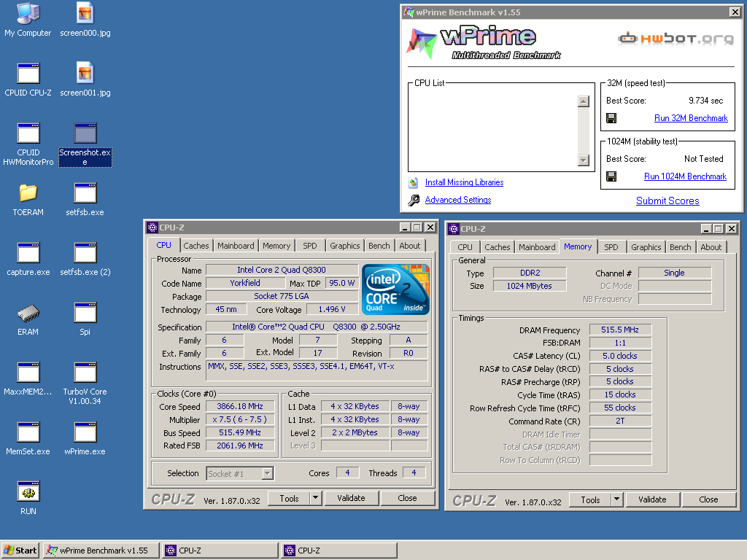Click the save icon in 32M speed test
The height and width of the screenshot is (560, 747).
click(x=611, y=118)
